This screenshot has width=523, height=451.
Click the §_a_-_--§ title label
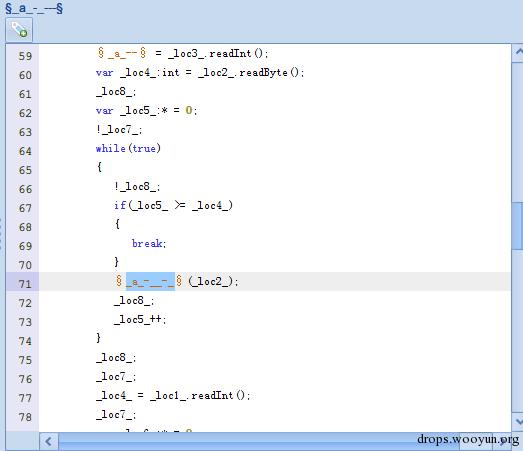point(34,8)
